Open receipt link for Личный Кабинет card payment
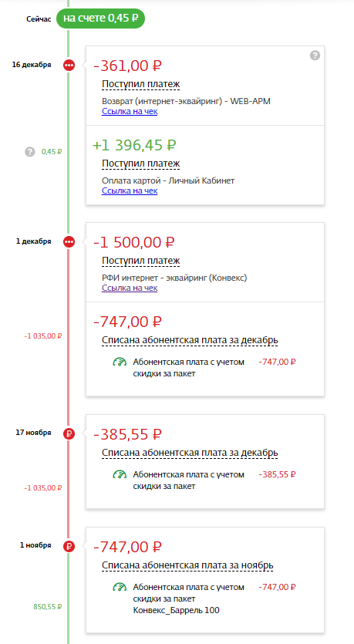Image resolution: width=354 pixels, height=644 pixels. (130, 191)
